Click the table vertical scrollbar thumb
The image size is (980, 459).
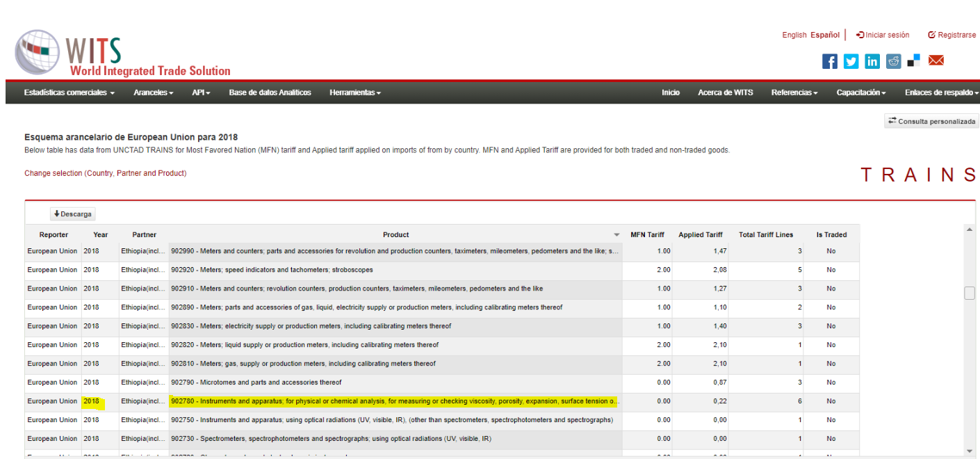[x=970, y=293]
